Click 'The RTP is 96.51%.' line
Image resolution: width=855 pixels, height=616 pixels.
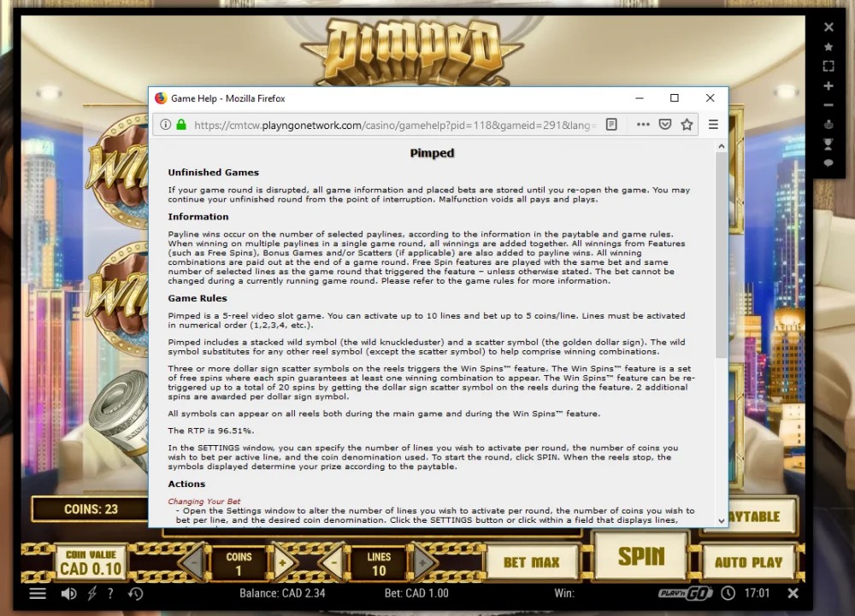click(x=211, y=431)
